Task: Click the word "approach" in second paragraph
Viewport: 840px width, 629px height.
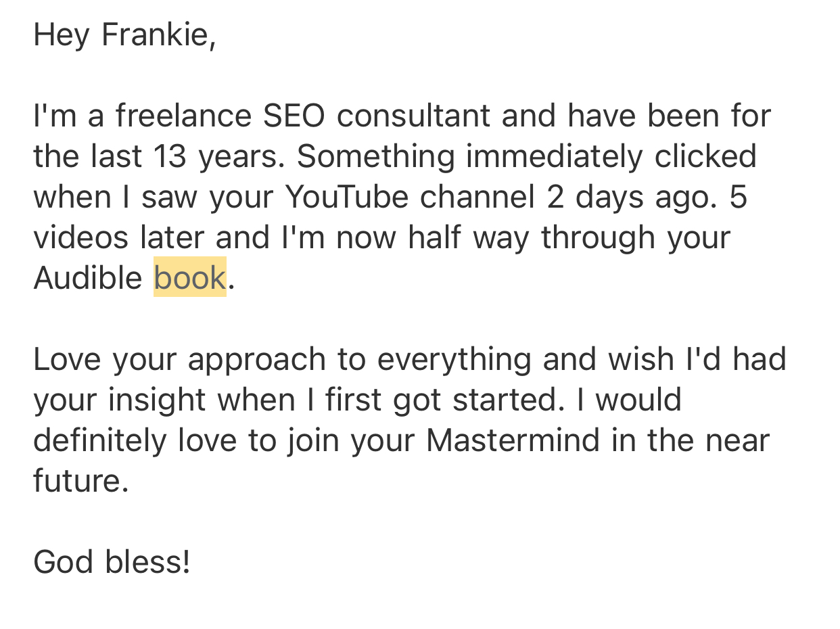Action: click(257, 359)
